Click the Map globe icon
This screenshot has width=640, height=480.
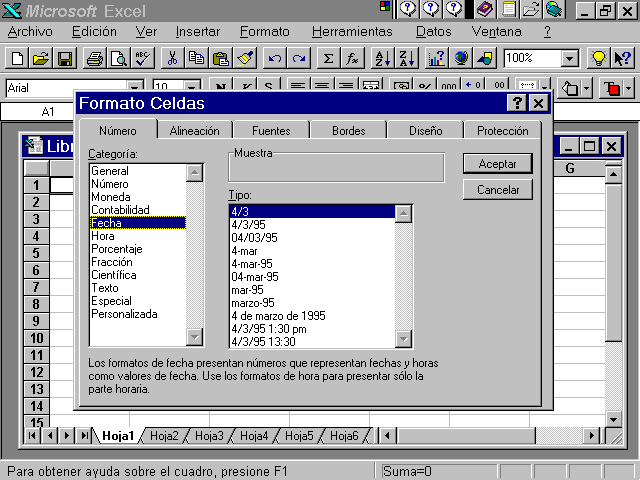coord(460,58)
